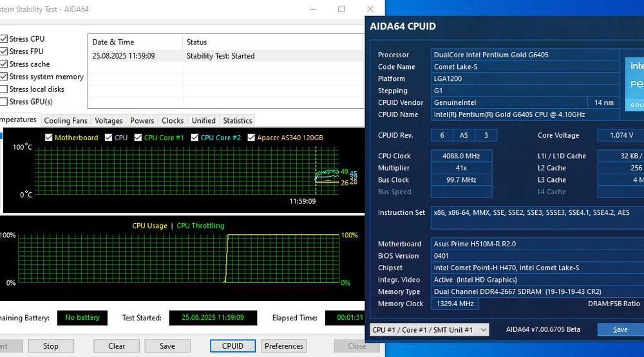Click the Instruction Set text field

538,218
